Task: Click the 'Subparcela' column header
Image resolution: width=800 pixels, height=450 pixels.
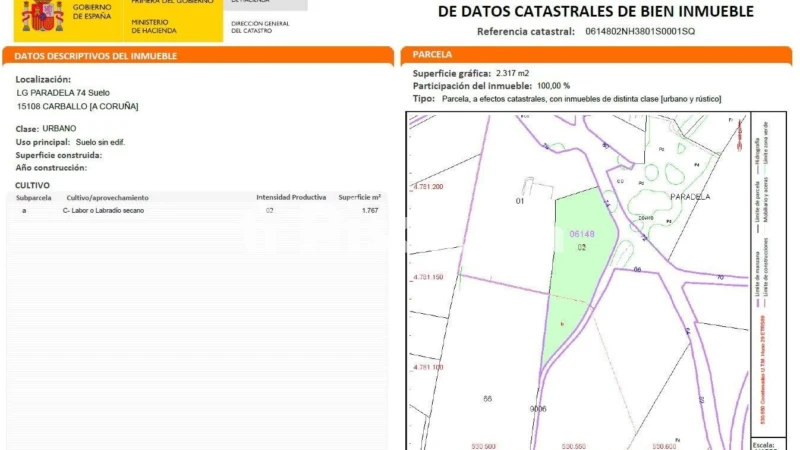Action: click(34, 198)
